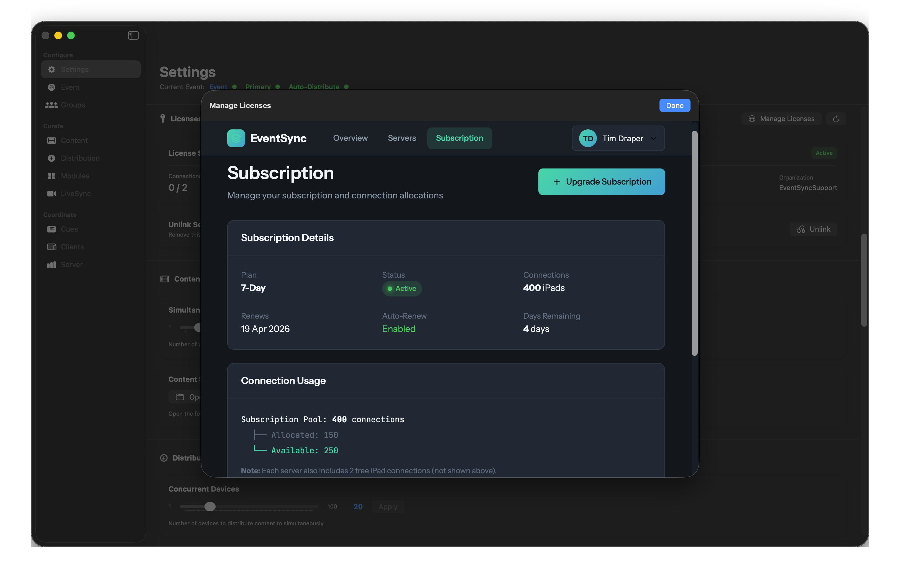Click the TD user avatar
Screen dimensions: 900x588
pos(588,139)
